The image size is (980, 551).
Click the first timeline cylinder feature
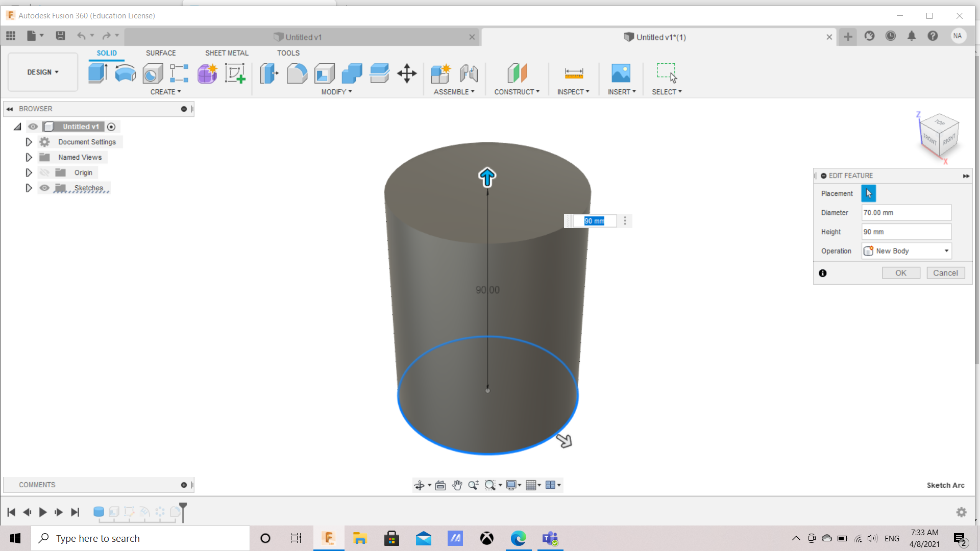pyautogui.click(x=99, y=512)
